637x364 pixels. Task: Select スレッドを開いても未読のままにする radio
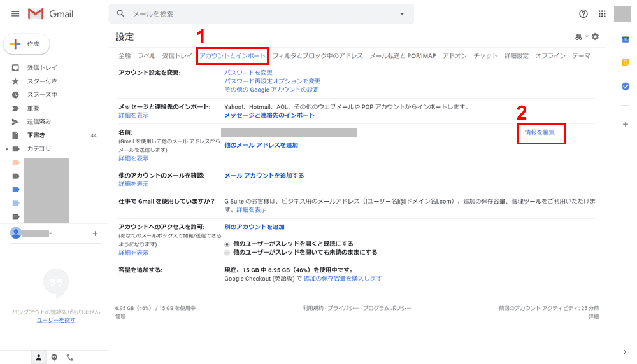[x=227, y=253]
